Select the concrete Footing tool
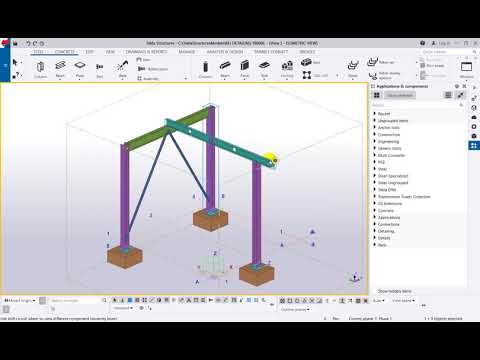This screenshot has height=360, width=480. (x=287, y=69)
